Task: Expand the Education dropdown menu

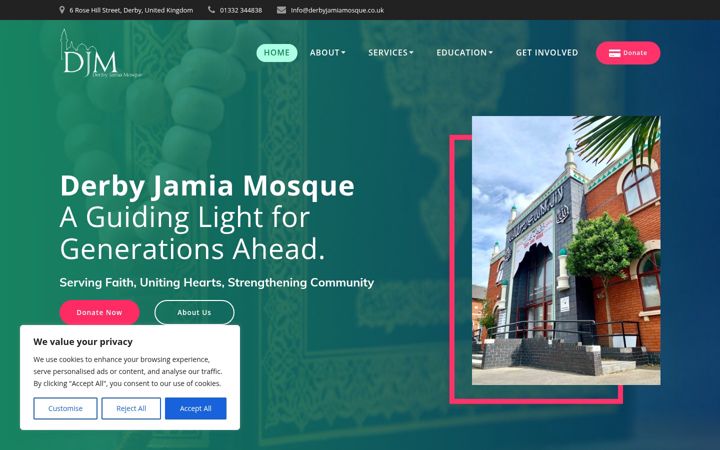Action: [x=465, y=53]
